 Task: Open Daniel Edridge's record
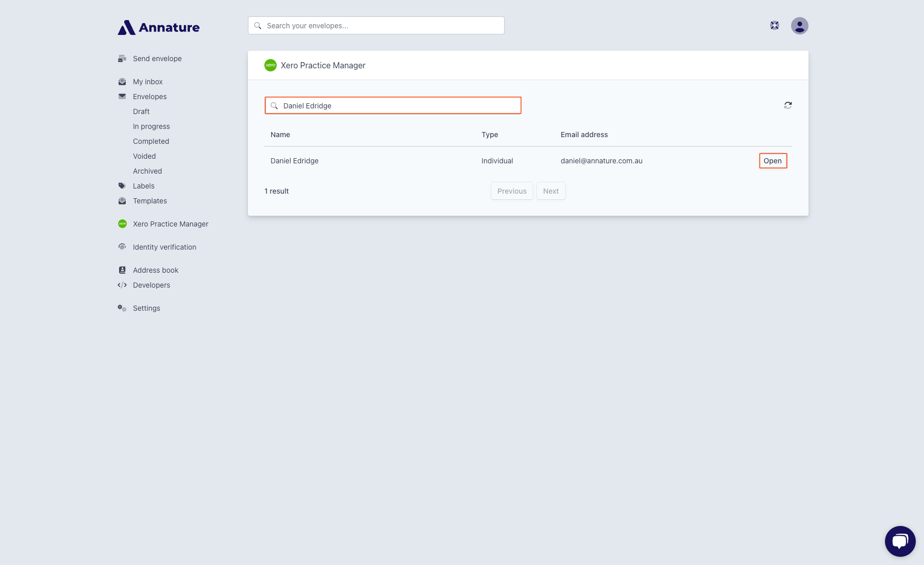[x=773, y=161]
